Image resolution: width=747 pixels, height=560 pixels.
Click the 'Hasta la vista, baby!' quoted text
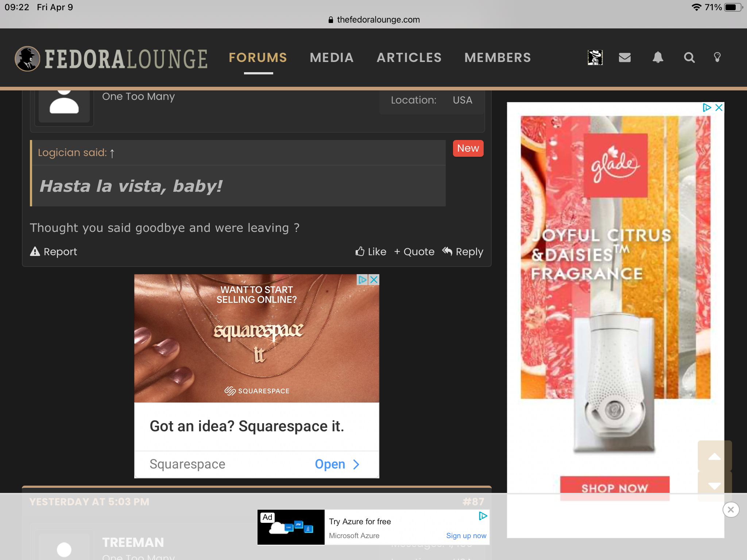click(x=131, y=186)
